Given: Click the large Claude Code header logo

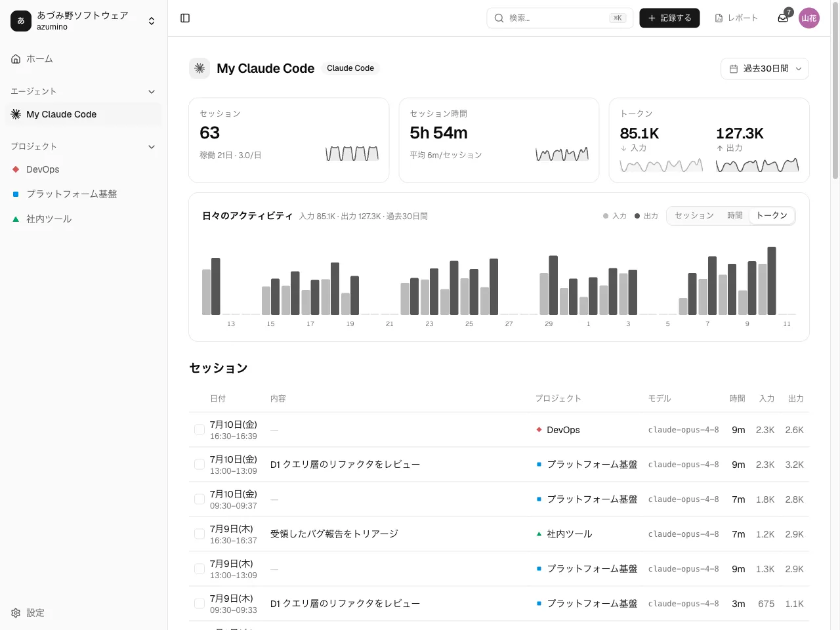Looking at the screenshot, I should point(199,68).
